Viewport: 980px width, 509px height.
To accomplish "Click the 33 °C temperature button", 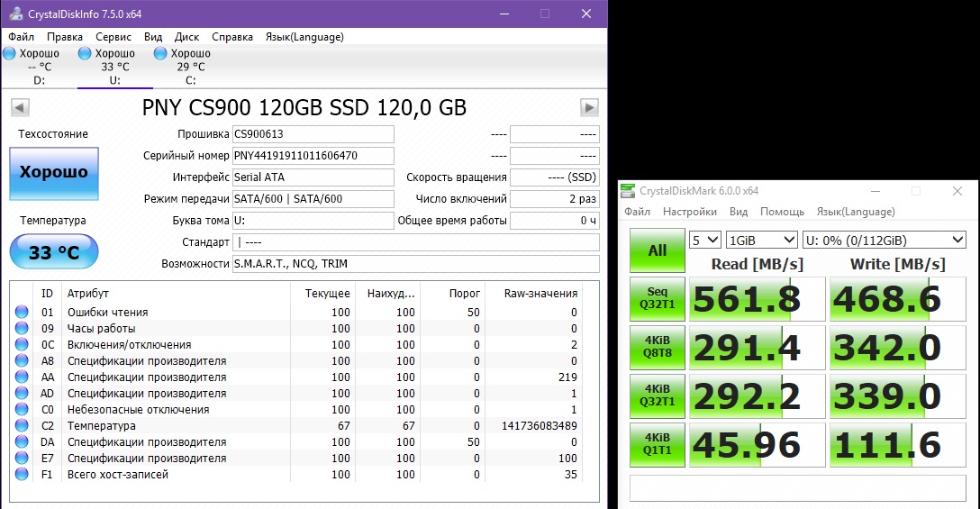I will (54, 251).
